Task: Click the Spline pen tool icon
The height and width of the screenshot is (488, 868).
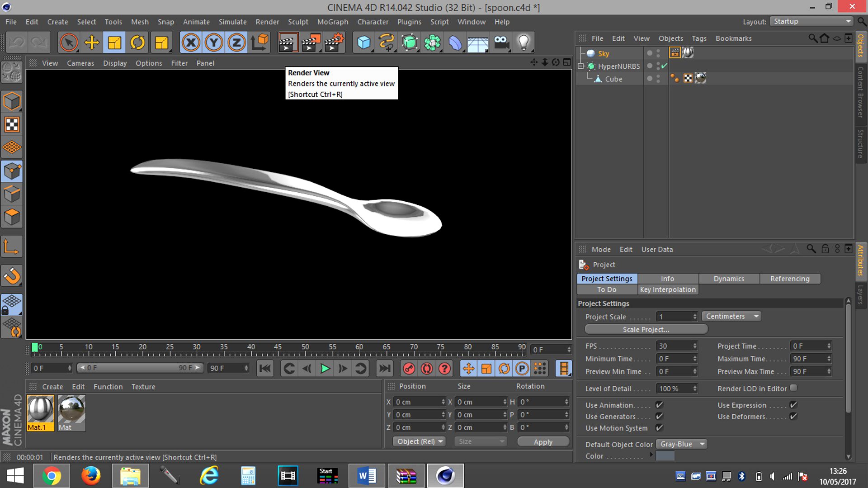Action: pos(387,43)
